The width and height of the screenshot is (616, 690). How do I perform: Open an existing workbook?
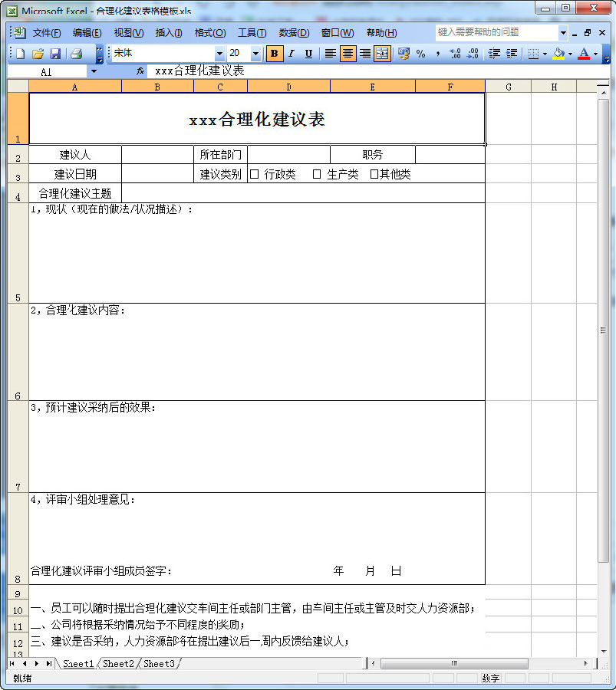coord(37,54)
